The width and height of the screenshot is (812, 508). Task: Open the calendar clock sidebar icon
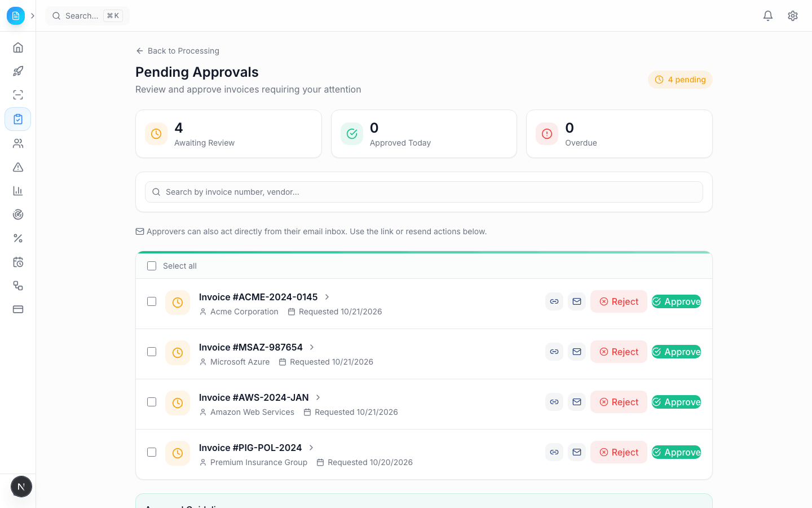pos(18,262)
